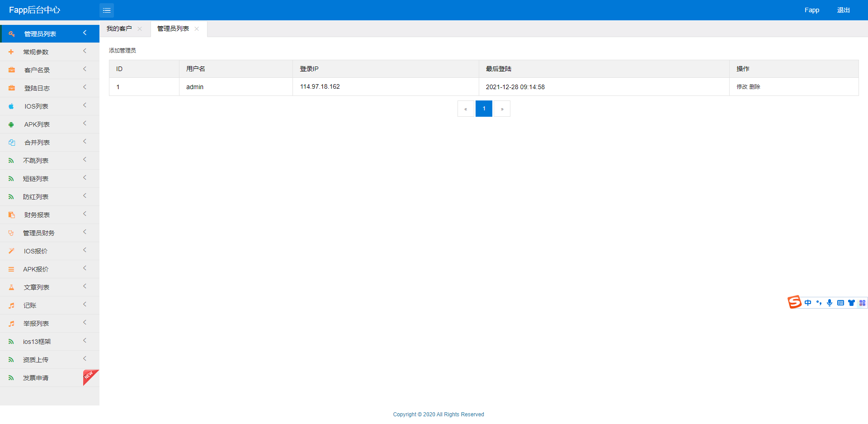Click the flask icon beside 文章列表
This screenshot has width=868, height=424.
pyautogui.click(x=11, y=287)
